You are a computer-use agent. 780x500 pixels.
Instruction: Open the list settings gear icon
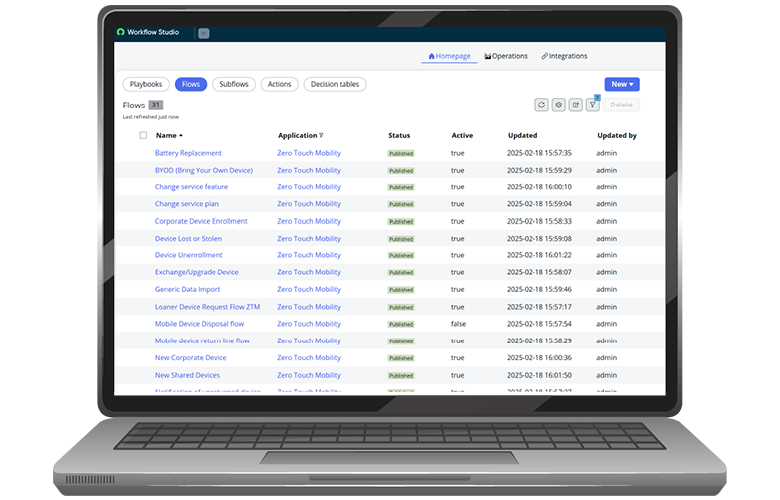pos(559,104)
